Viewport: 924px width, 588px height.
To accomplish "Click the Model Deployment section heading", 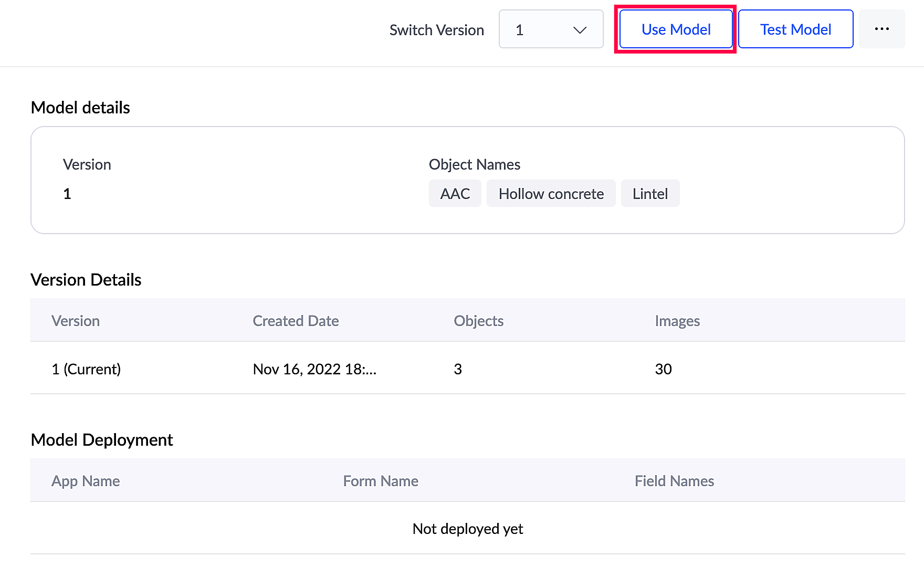I will (x=102, y=440).
